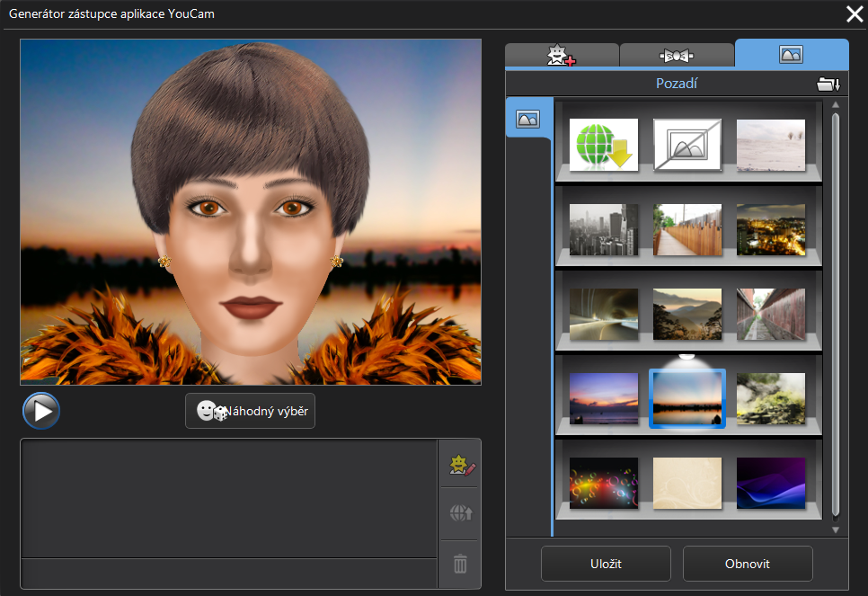Select the background category side icon

[528, 119]
